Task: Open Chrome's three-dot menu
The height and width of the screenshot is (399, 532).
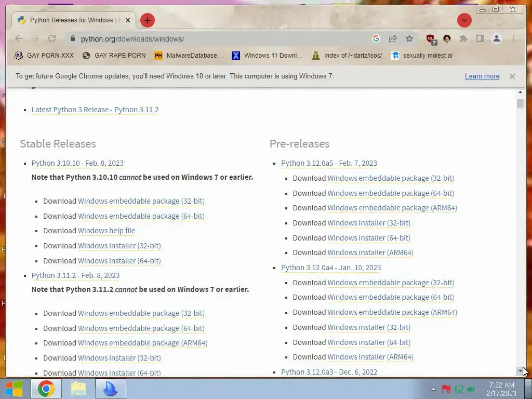Action: [x=513, y=38]
